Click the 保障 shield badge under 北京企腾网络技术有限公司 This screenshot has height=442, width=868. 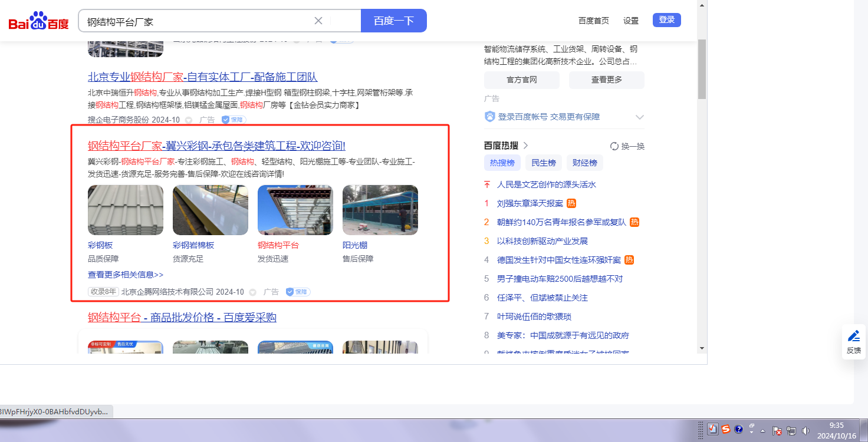pos(298,292)
